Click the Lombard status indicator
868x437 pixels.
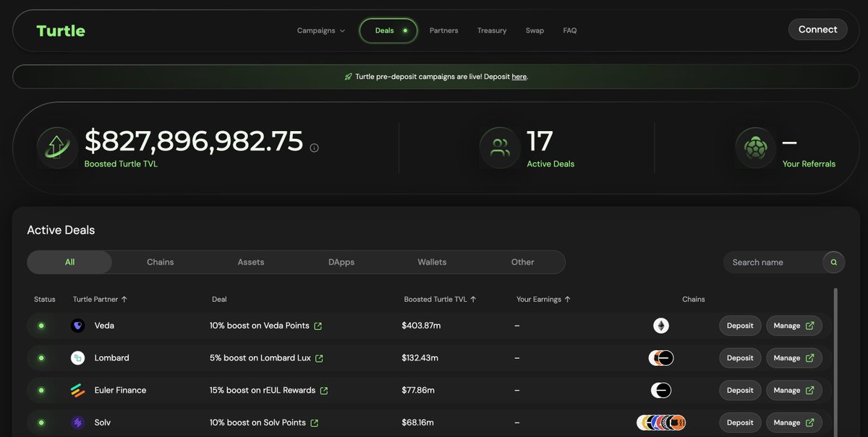click(x=41, y=358)
